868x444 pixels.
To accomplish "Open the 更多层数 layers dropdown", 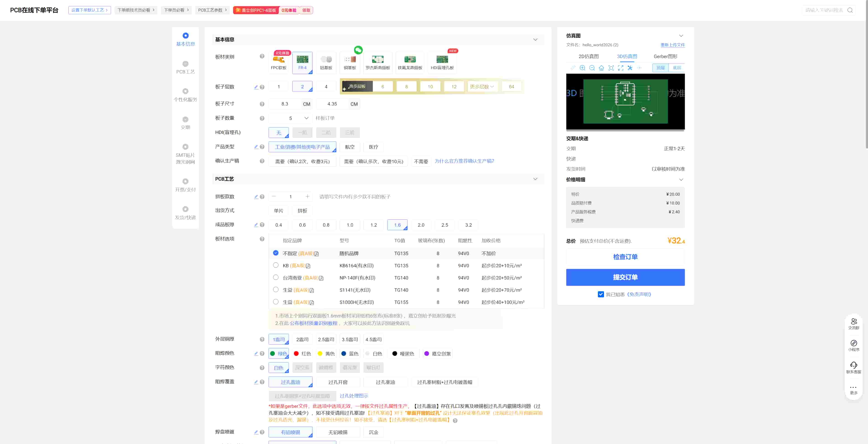I will tap(482, 87).
